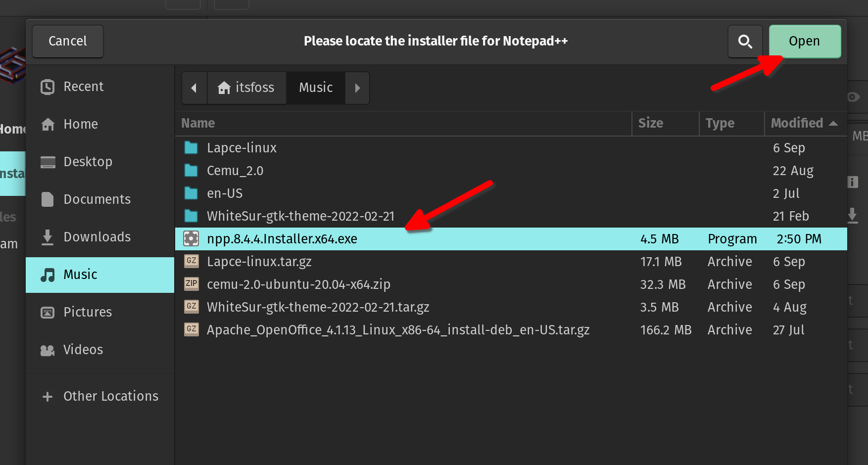Click the ZIP icon of cemu archive
Image resolution: width=868 pixels, height=465 pixels.
click(191, 283)
